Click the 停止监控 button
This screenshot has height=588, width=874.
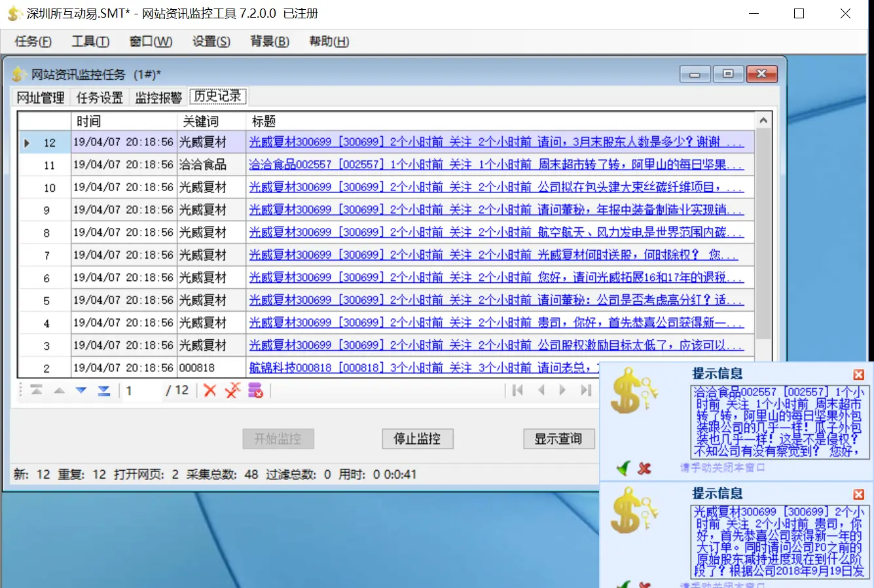[x=417, y=439]
